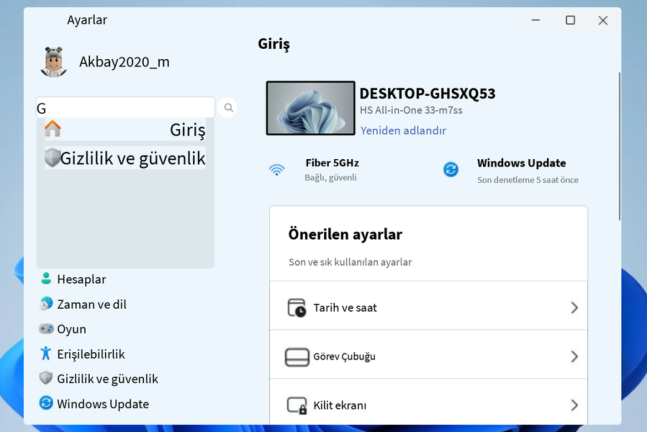Click the Windows Update status label
This screenshot has height=432, width=647.
[521, 163]
